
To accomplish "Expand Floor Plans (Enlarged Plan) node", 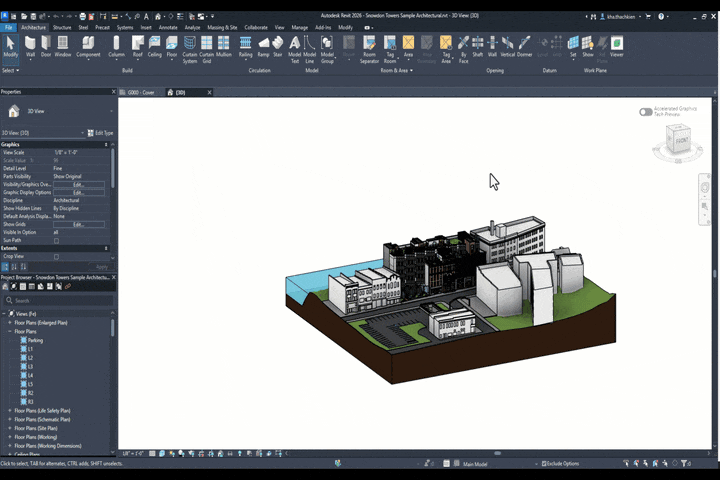I will point(10,323).
